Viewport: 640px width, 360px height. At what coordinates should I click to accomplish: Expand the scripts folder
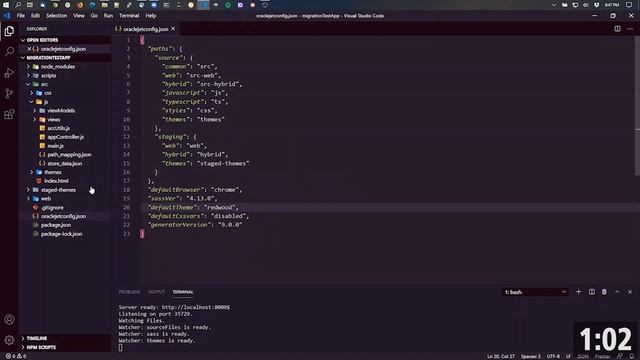(x=28, y=76)
